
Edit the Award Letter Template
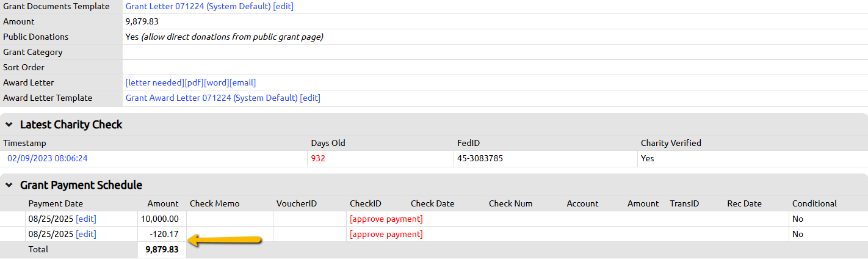310,98
